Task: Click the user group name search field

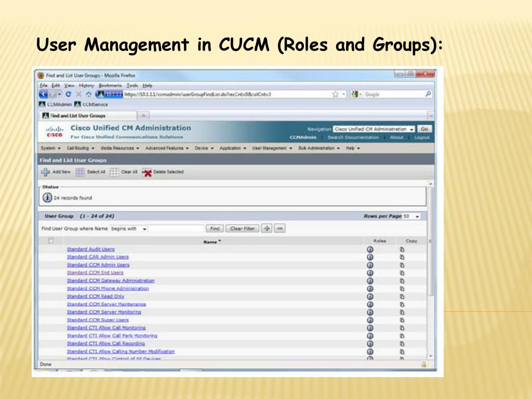Action: 177,229
